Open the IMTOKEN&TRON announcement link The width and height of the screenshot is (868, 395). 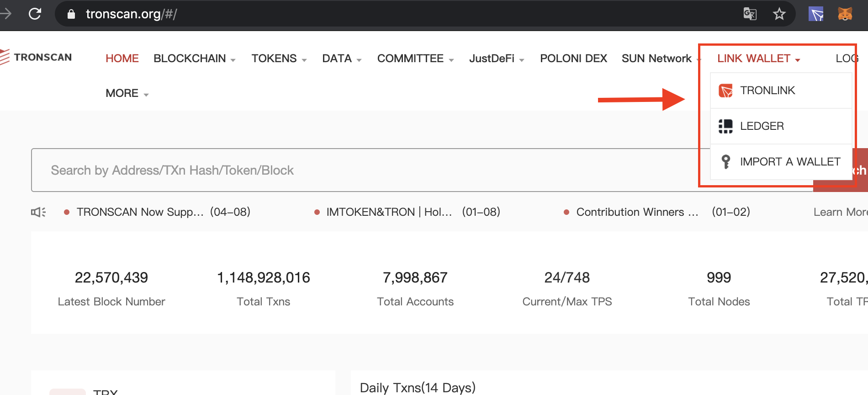click(389, 212)
